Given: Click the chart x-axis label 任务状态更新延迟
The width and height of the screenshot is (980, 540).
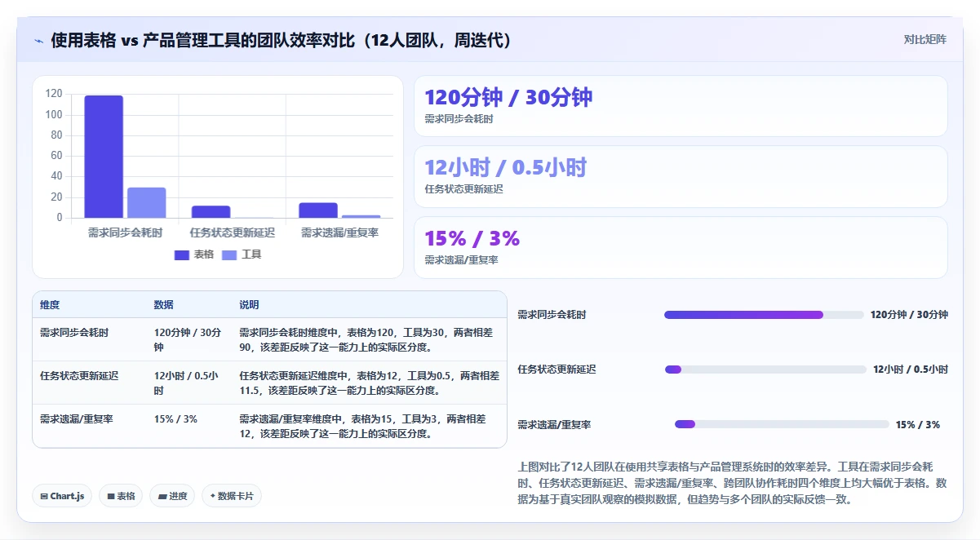Looking at the screenshot, I should [233, 232].
